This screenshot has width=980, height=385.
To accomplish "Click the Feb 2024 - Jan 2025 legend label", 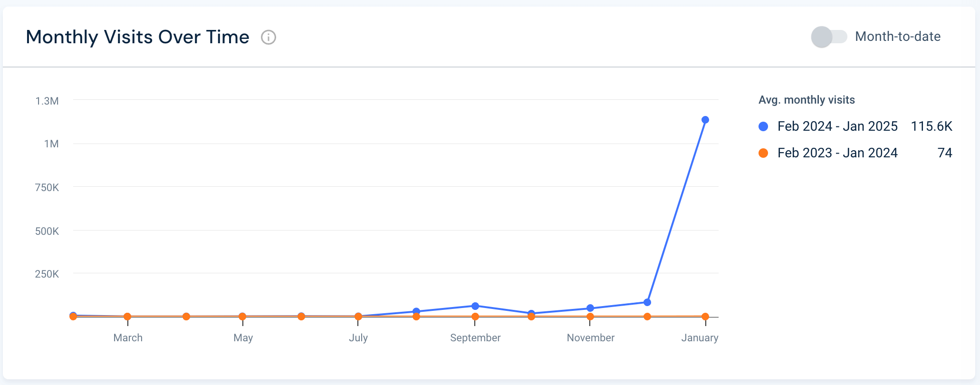I will click(837, 126).
